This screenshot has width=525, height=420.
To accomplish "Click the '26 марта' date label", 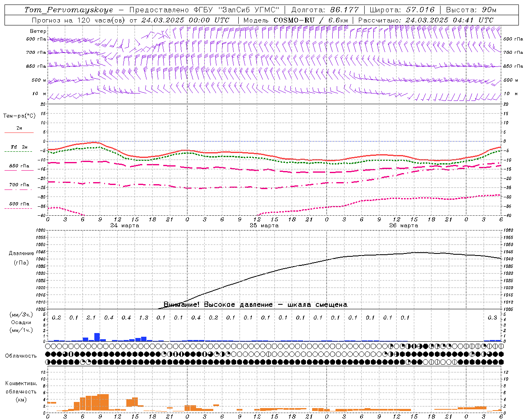I will 404,226.
